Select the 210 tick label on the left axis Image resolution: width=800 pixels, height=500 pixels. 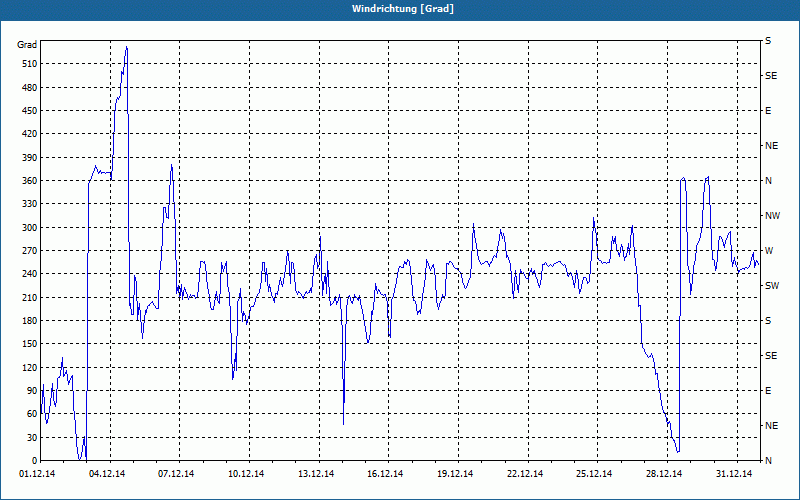(31, 297)
